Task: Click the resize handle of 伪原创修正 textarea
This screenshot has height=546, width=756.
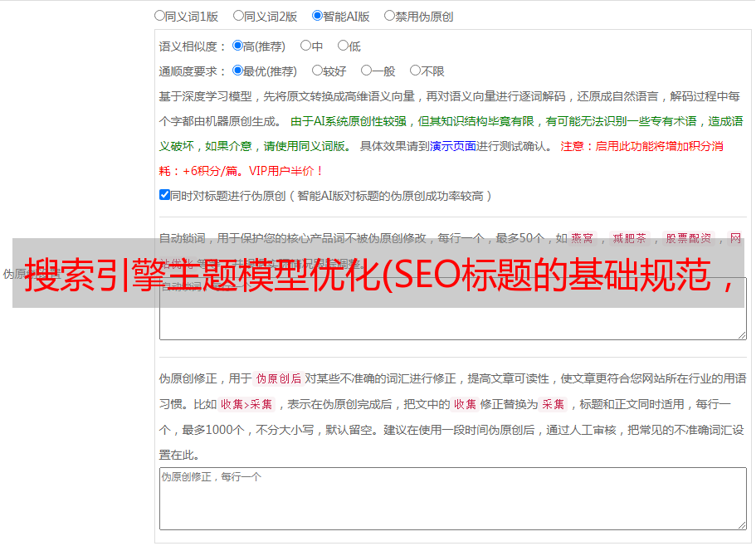Action: click(x=741, y=524)
